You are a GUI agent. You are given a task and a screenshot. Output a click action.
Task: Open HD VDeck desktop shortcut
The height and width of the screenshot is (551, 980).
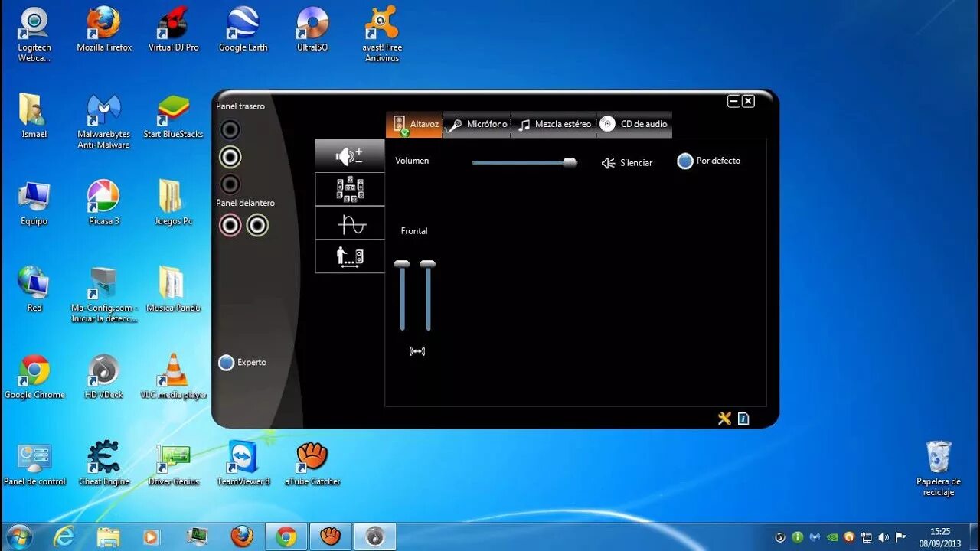coord(104,377)
